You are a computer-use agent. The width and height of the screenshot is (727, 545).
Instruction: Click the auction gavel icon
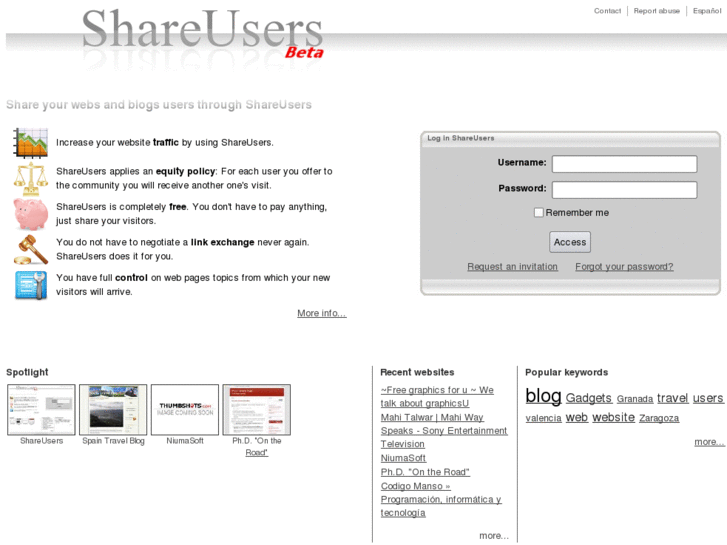click(x=31, y=250)
